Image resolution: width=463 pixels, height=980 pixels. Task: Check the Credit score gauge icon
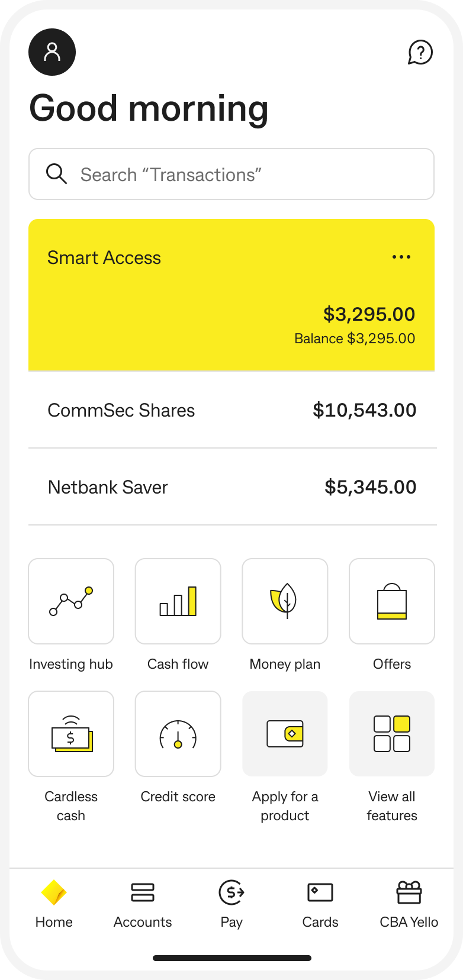178,734
